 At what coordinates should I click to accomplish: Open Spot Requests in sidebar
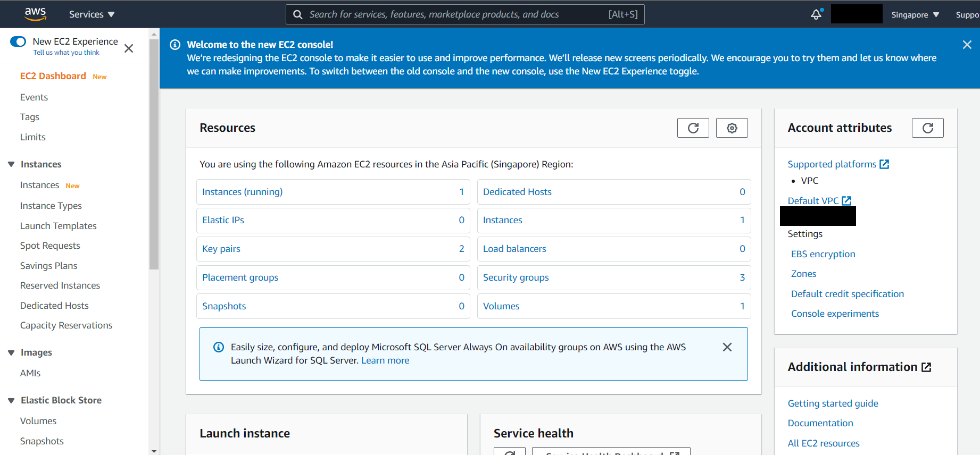[x=50, y=246]
